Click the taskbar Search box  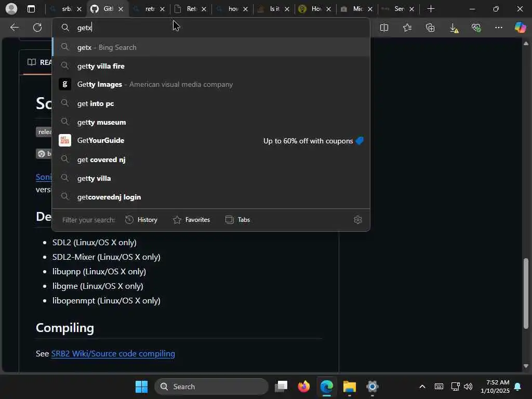click(211, 387)
